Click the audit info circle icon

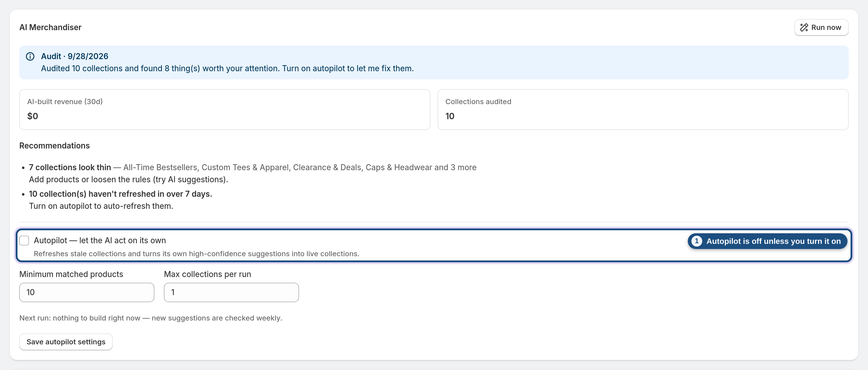point(30,56)
